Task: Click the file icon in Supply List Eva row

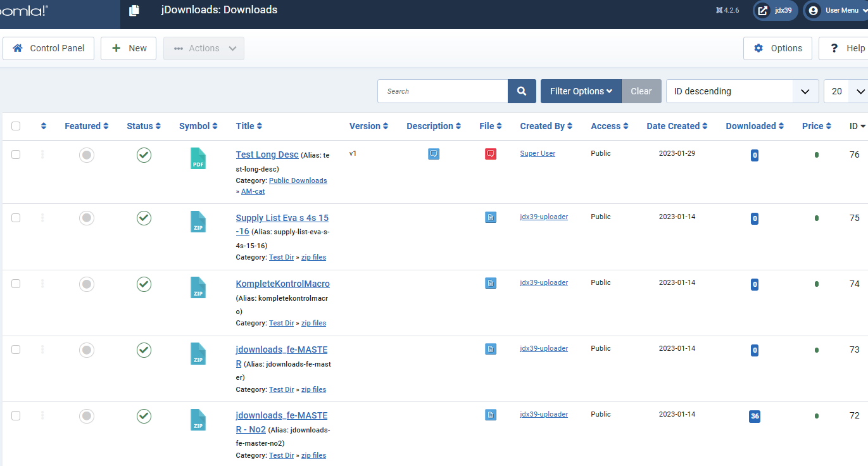Action: (491, 217)
